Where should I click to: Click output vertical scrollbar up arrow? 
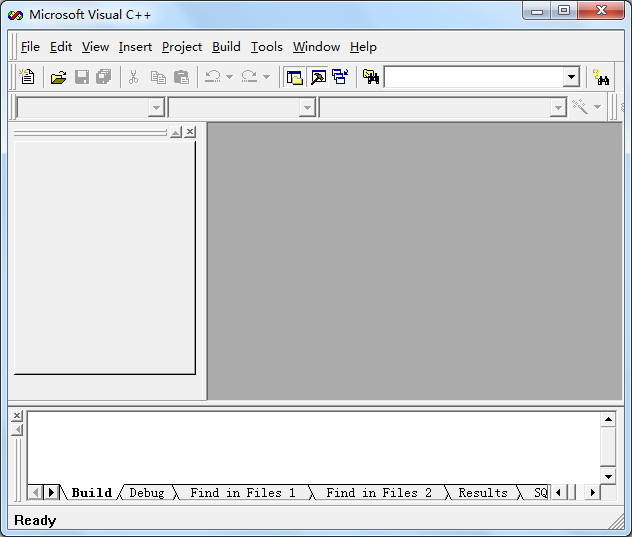pos(608,419)
